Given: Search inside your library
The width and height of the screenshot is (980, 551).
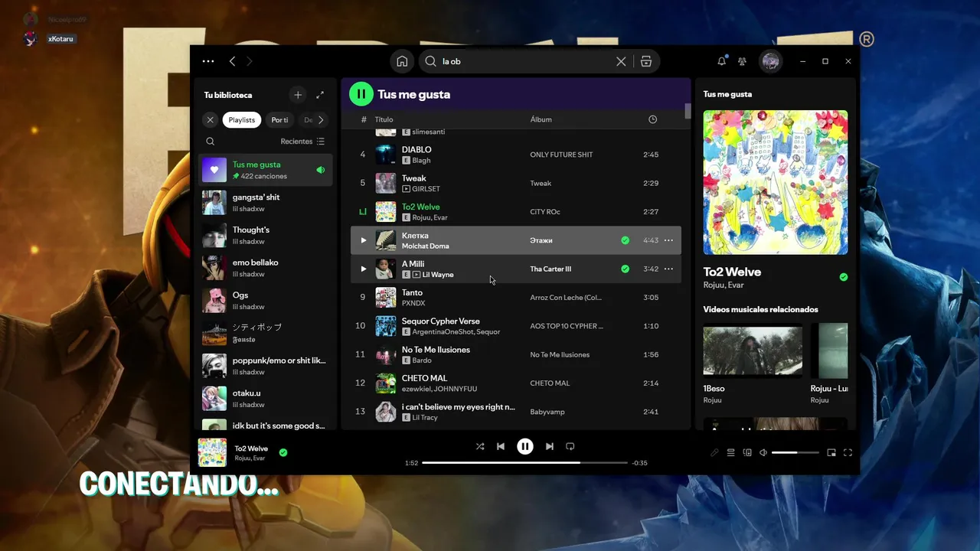Looking at the screenshot, I should (x=210, y=142).
